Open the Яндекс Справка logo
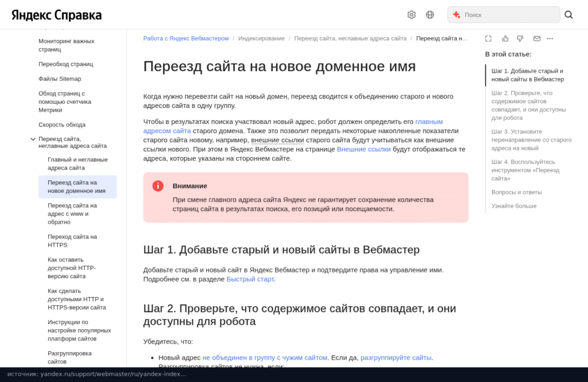588x382 pixels. pyautogui.click(x=57, y=15)
